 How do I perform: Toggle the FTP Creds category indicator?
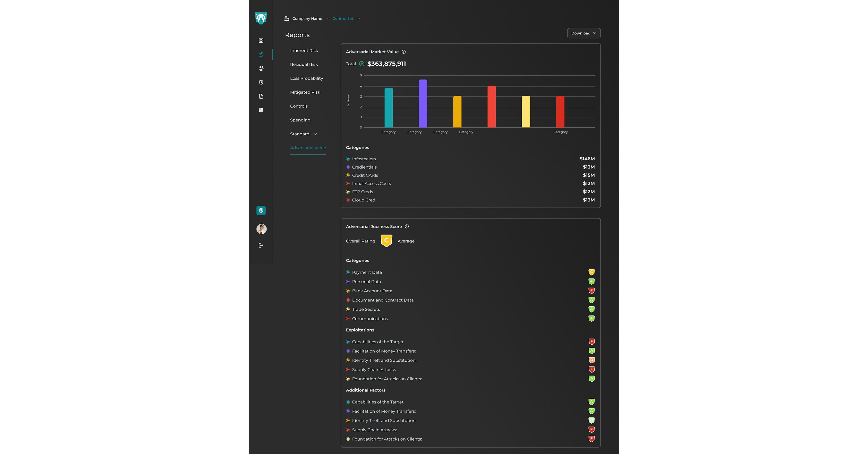pyautogui.click(x=348, y=192)
